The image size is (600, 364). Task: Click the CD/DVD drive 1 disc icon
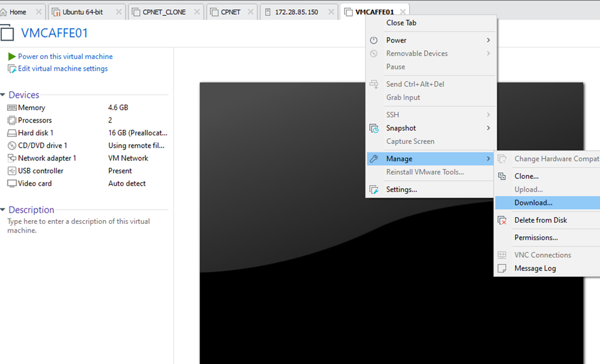pyautogui.click(x=12, y=146)
